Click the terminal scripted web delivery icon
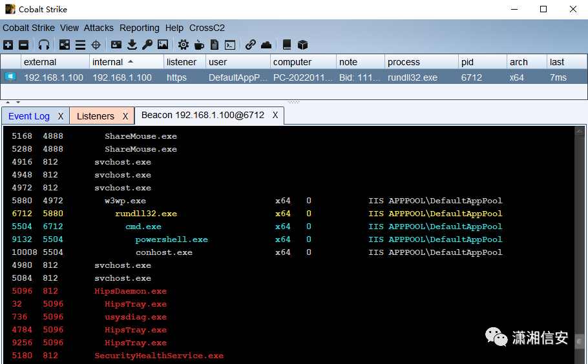This screenshot has height=364, width=588. point(230,45)
